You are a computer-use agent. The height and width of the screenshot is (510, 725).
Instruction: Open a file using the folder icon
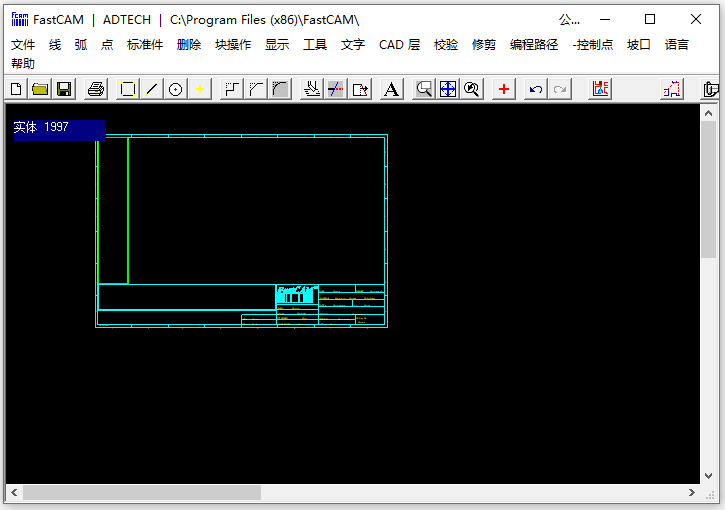tap(40, 89)
